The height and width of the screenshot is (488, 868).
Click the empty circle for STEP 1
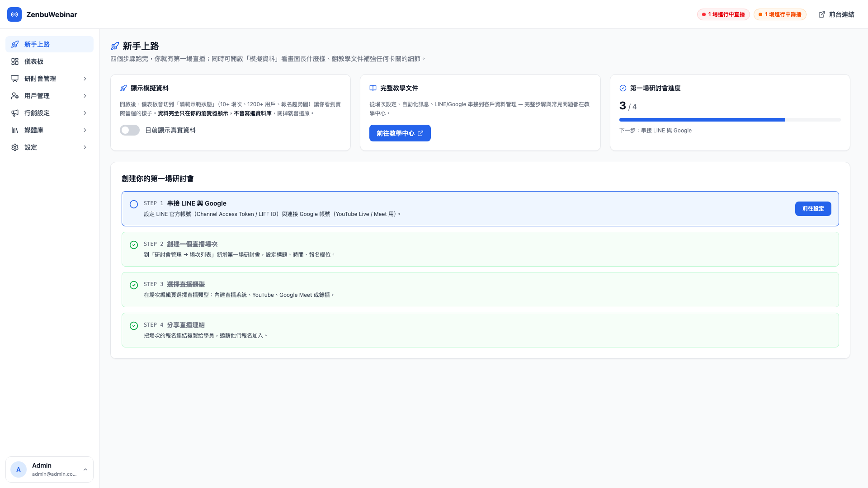pyautogui.click(x=134, y=204)
